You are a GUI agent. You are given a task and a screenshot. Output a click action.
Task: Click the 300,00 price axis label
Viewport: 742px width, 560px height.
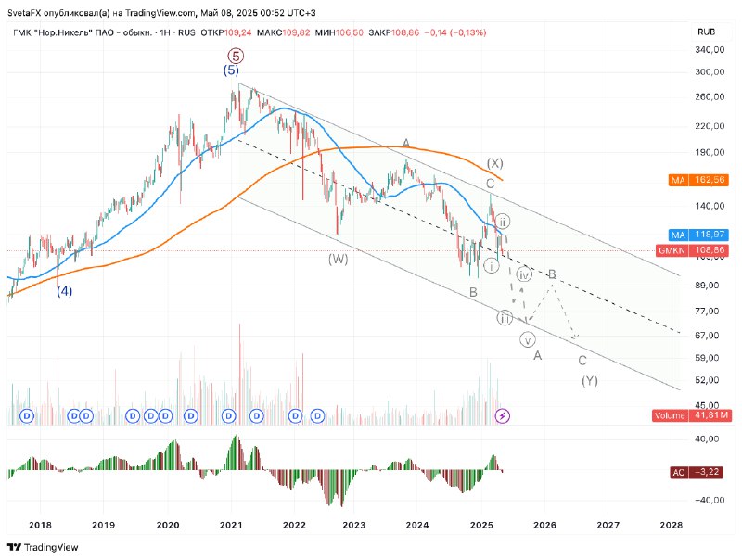(x=710, y=72)
